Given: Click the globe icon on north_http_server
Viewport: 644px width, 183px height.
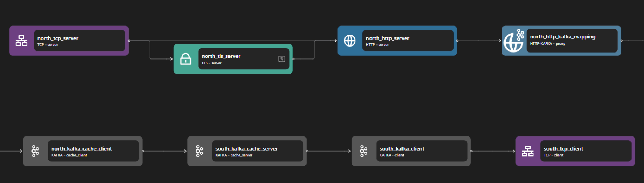Looking at the screenshot, I should [350, 41].
